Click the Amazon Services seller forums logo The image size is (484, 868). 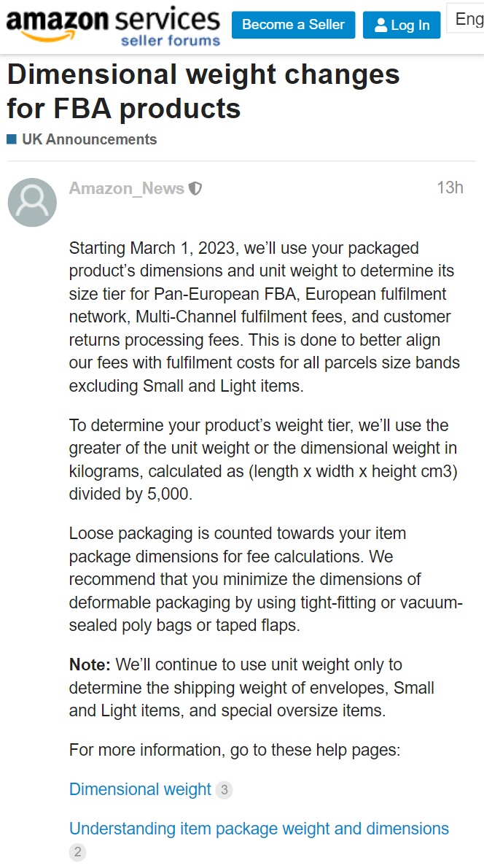(x=111, y=23)
